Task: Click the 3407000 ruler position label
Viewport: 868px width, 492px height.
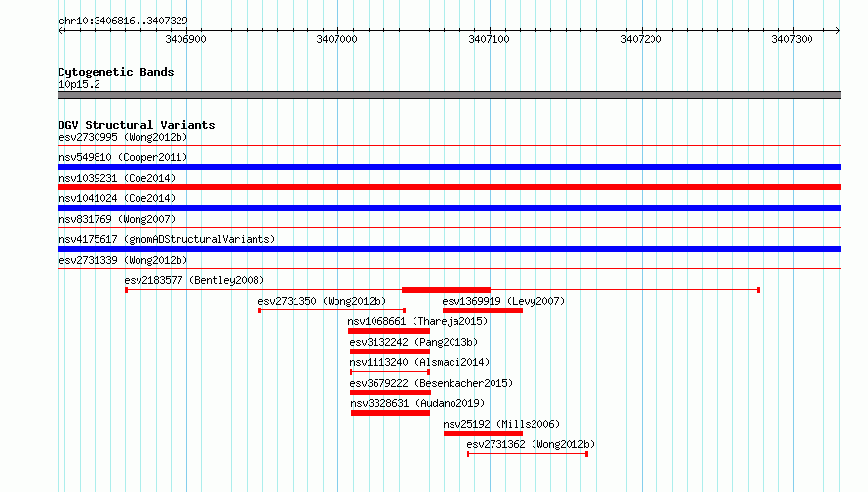Action: click(x=337, y=39)
